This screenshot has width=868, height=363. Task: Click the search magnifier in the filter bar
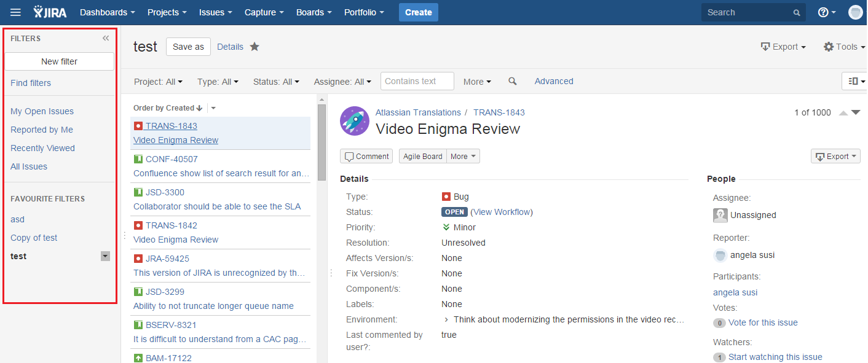click(x=512, y=80)
